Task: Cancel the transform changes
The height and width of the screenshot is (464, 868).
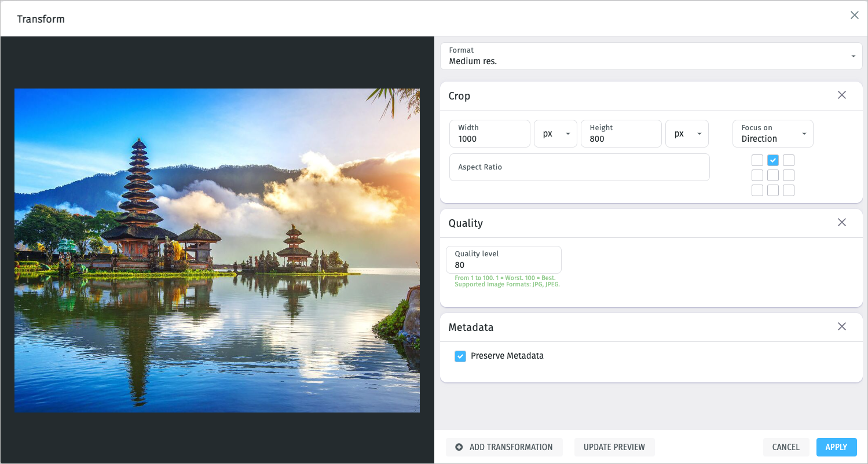Action: tap(785, 447)
